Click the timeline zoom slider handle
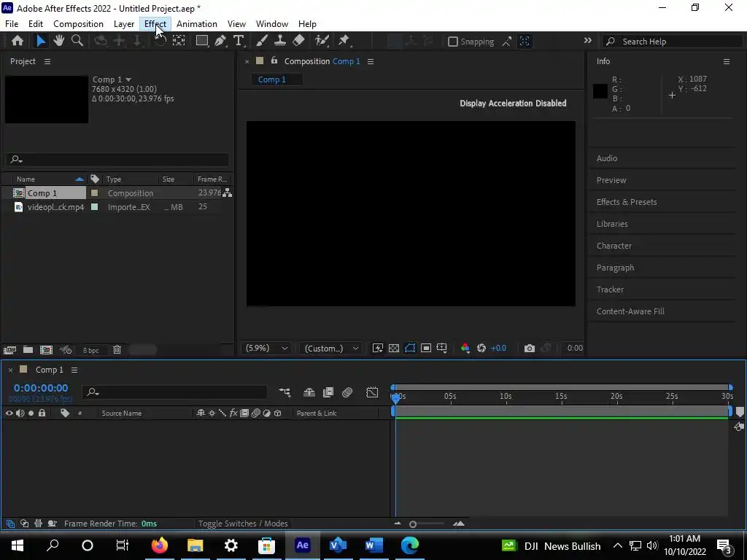 (413, 524)
